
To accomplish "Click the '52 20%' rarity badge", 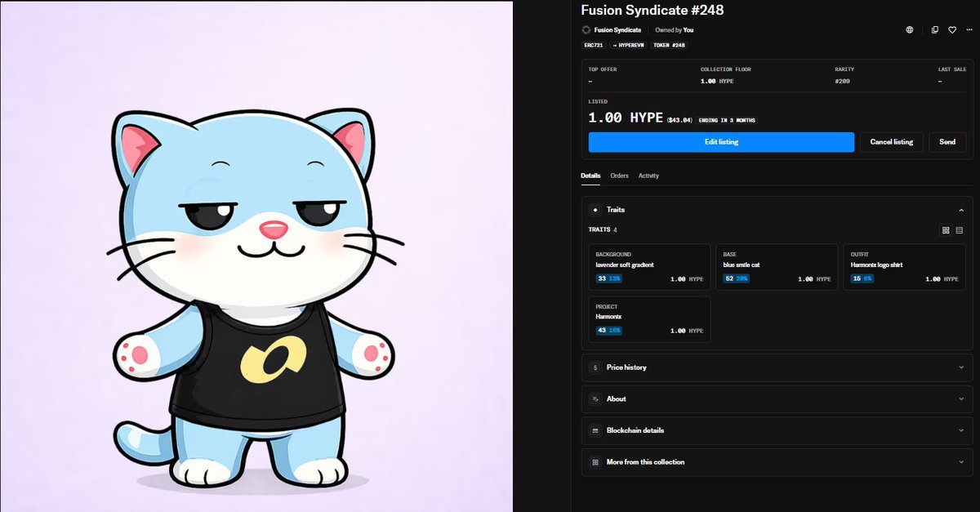I will click(x=737, y=278).
